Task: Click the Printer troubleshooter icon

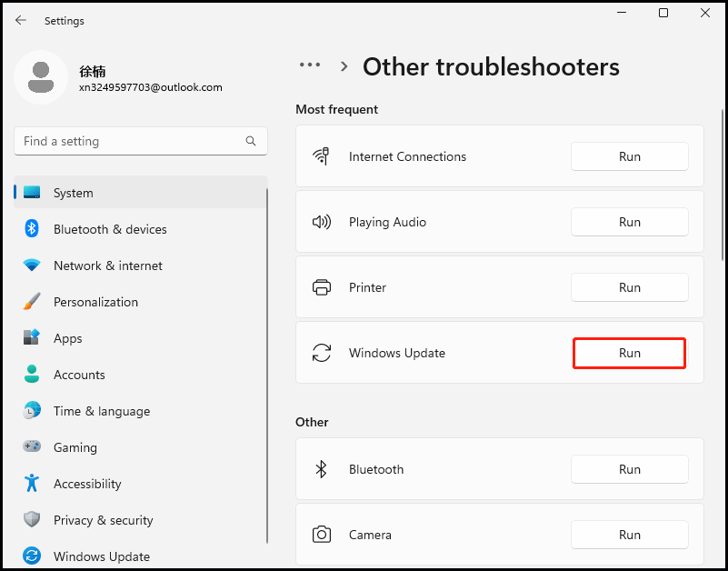Action: pos(322,287)
